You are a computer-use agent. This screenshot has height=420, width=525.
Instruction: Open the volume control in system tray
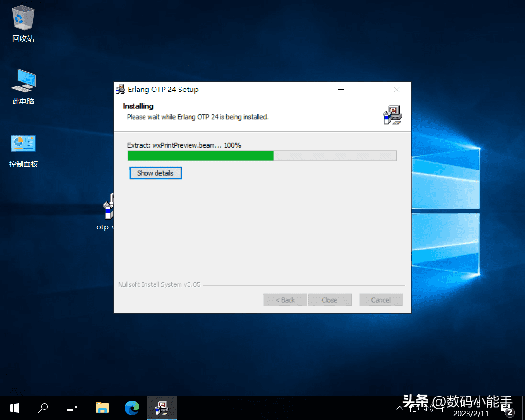point(428,408)
